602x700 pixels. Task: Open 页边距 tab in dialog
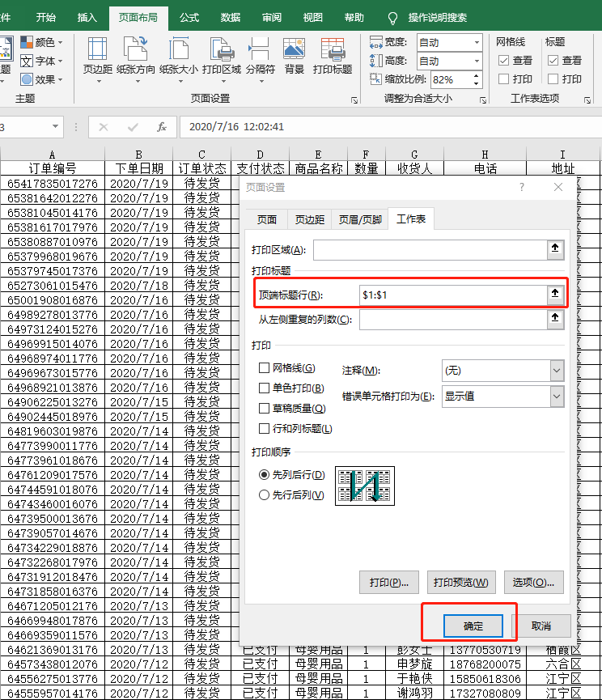pyautogui.click(x=310, y=219)
